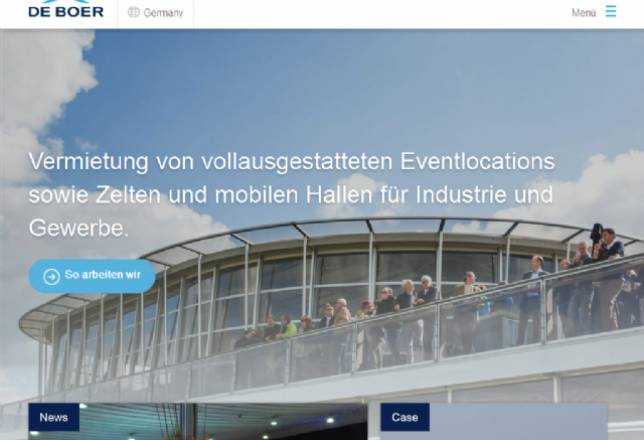
Task: Click the So arbeiten wir button
Action: pos(92,276)
